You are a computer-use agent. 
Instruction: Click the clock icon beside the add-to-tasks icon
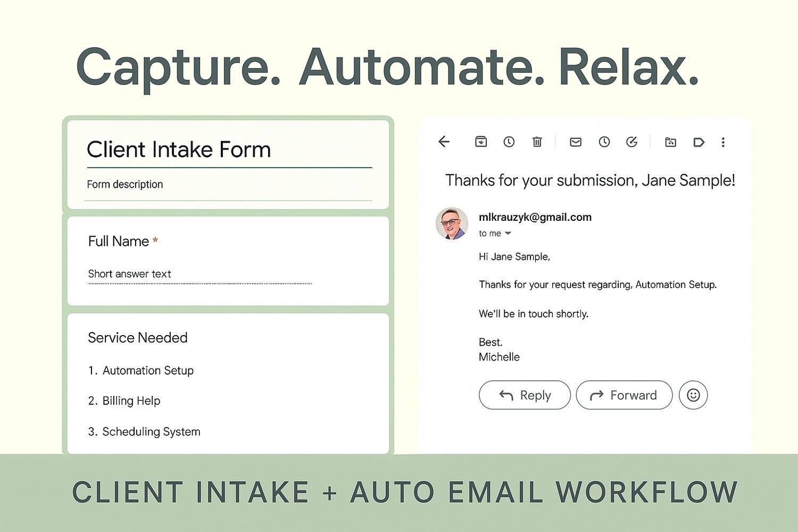coord(604,142)
